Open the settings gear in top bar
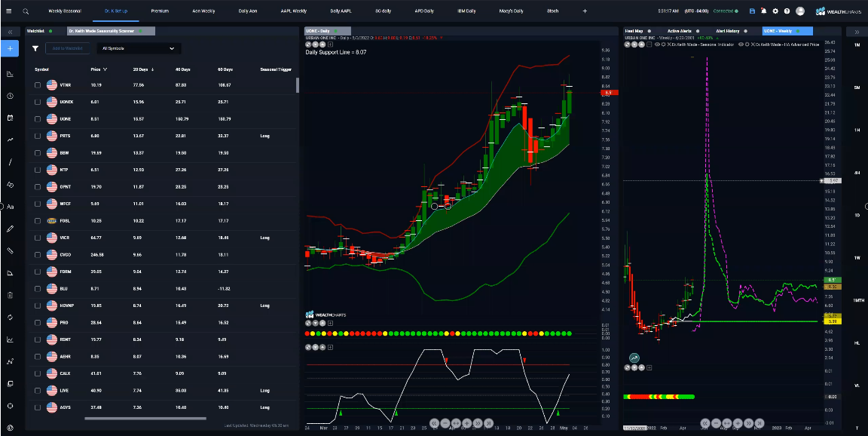The height and width of the screenshot is (436, 868). pyautogui.click(x=775, y=11)
